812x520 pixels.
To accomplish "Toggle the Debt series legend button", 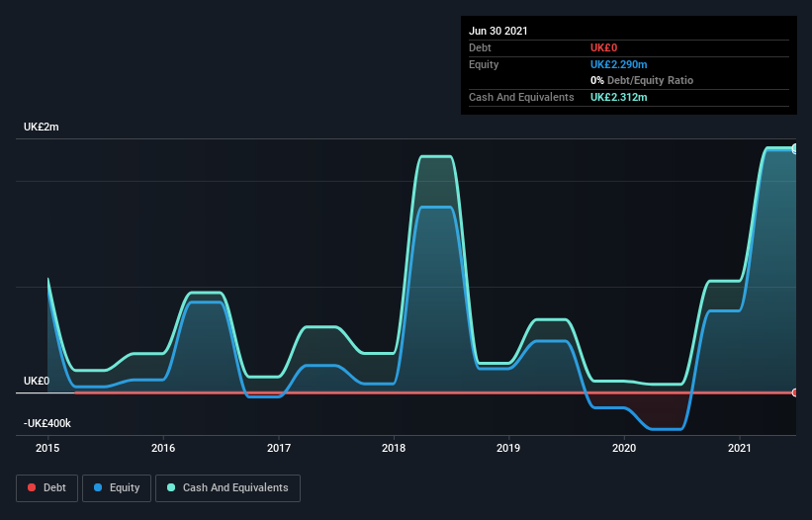I will 47,488.
